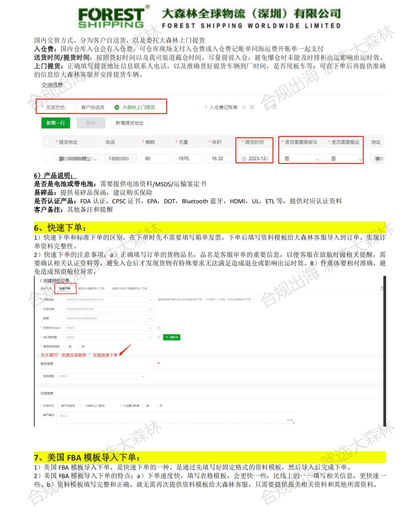Click the green 授权书 upload button
Screen dimensions: 420x528
pyautogui.click(x=172, y=337)
